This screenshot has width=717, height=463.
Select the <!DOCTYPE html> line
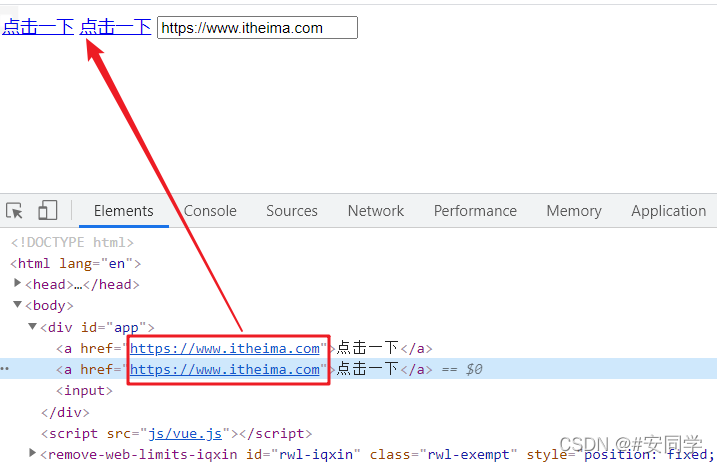coord(72,242)
